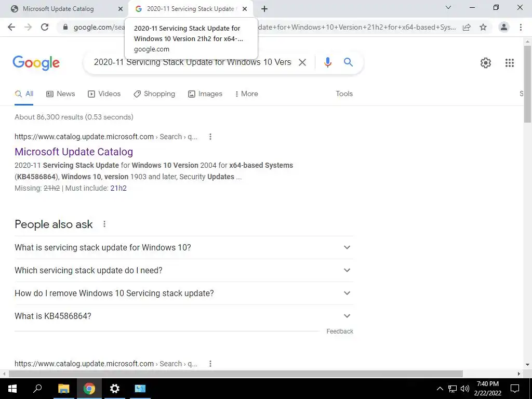Click the 'Must include: 21h2' link

(x=118, y=188)
